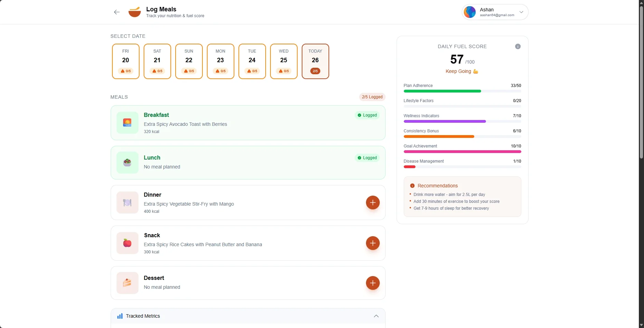Collapse the Tracked Metrics section
The height and width of the screenshot is (328, 644).
tap(376, 316)
